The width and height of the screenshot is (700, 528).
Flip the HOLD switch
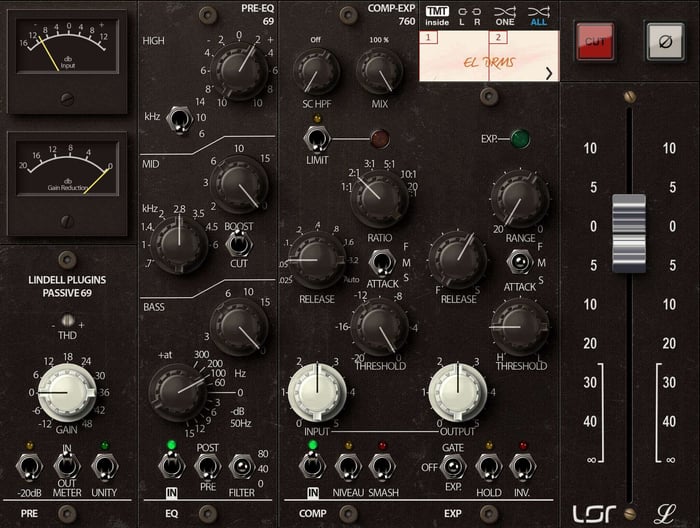pos(489,467)
